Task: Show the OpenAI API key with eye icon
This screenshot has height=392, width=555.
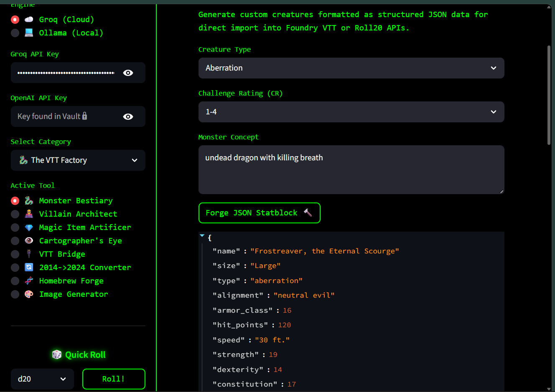Action: pos(128,116)
